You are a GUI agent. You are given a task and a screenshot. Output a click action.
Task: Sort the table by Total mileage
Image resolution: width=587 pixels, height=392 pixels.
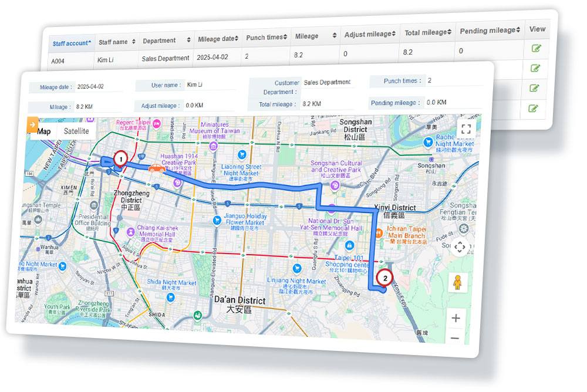427,33
